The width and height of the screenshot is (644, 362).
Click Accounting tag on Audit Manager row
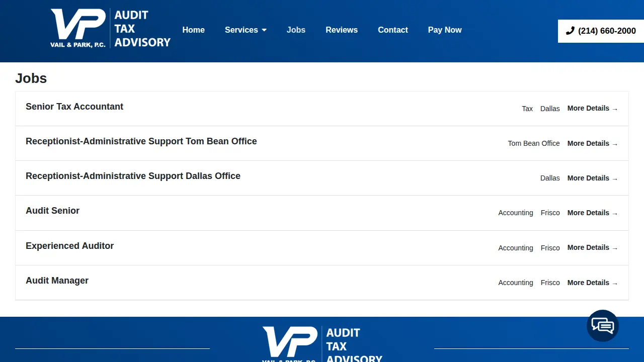[x=516, y=283]
